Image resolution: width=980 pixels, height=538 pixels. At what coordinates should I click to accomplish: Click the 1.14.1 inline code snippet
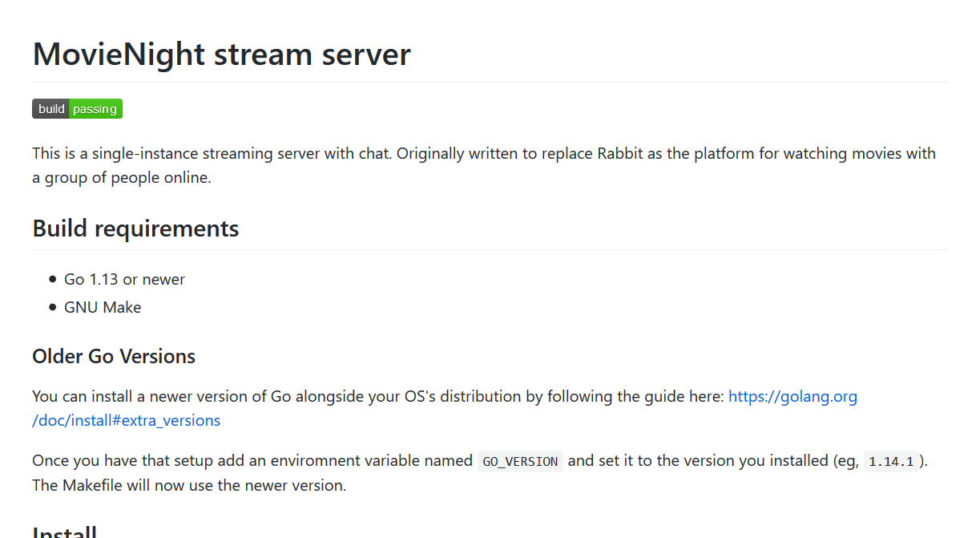point(890,461)
